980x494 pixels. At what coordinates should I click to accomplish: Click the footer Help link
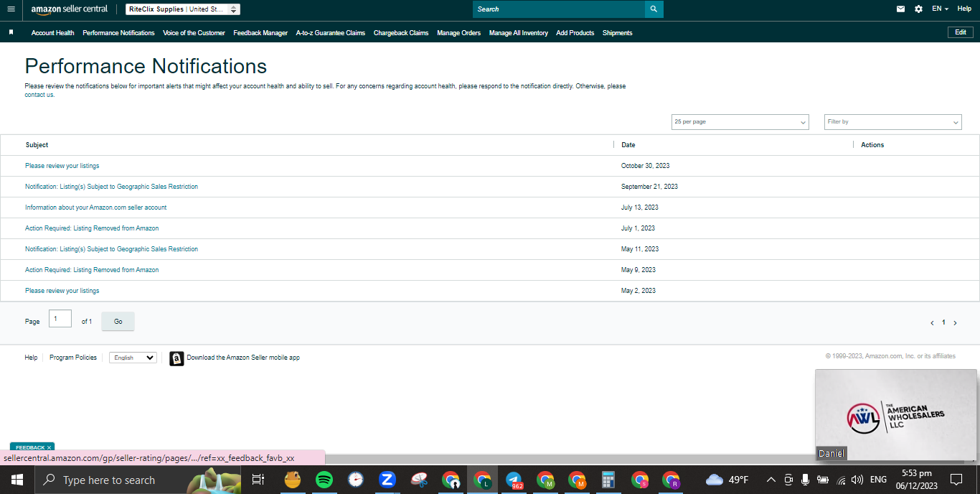coord(31,358)
